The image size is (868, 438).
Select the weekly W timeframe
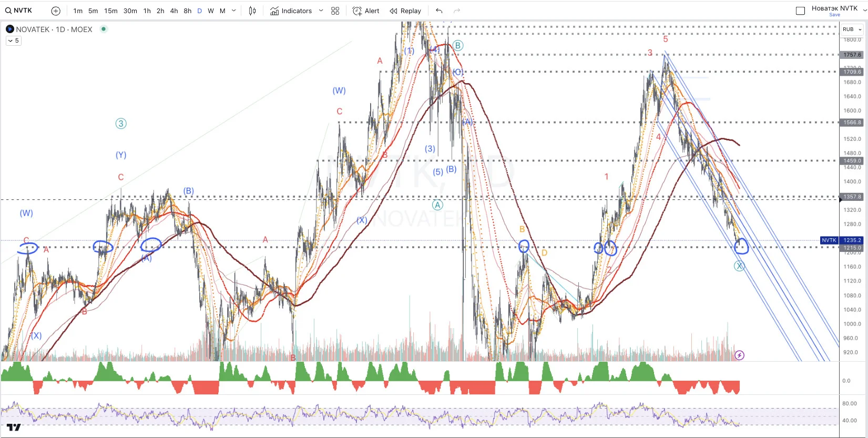(211, 11)
